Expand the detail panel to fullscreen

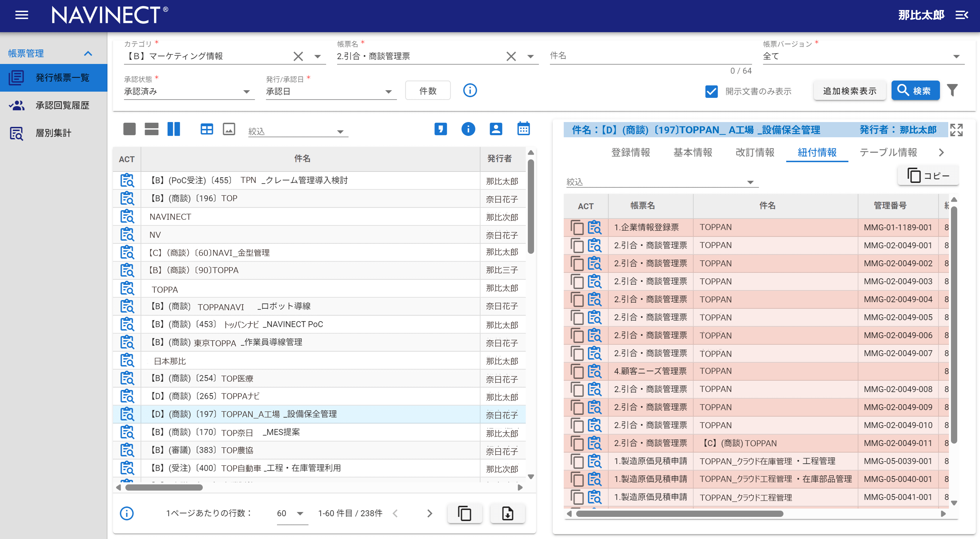point(956,130)
